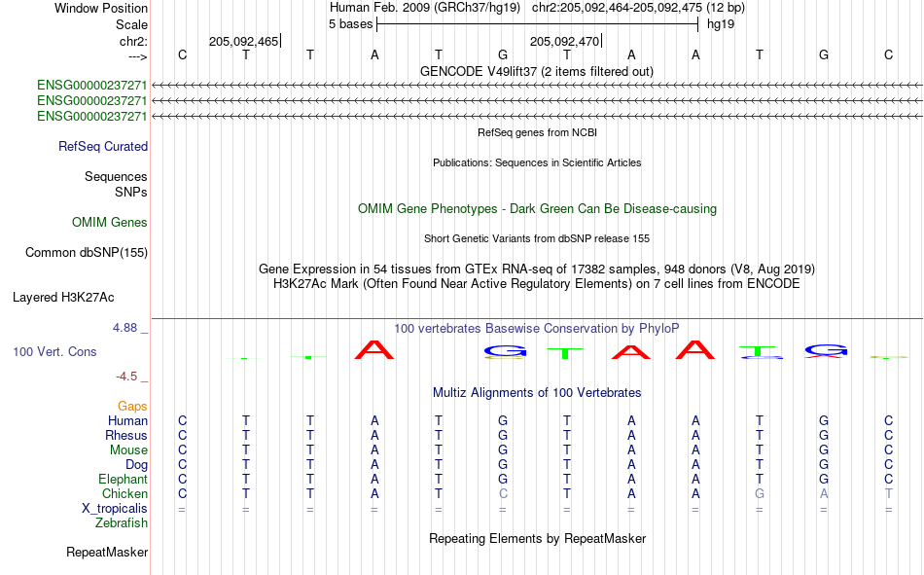Select the Rhesus alignment row label

(x=126, y=435)
